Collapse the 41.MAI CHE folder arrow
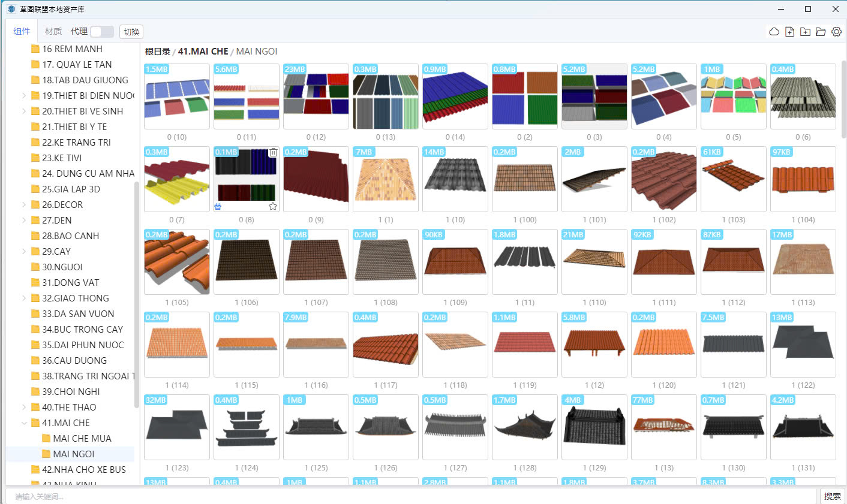Viewport: 847px width, 504px height. [24, 422]
